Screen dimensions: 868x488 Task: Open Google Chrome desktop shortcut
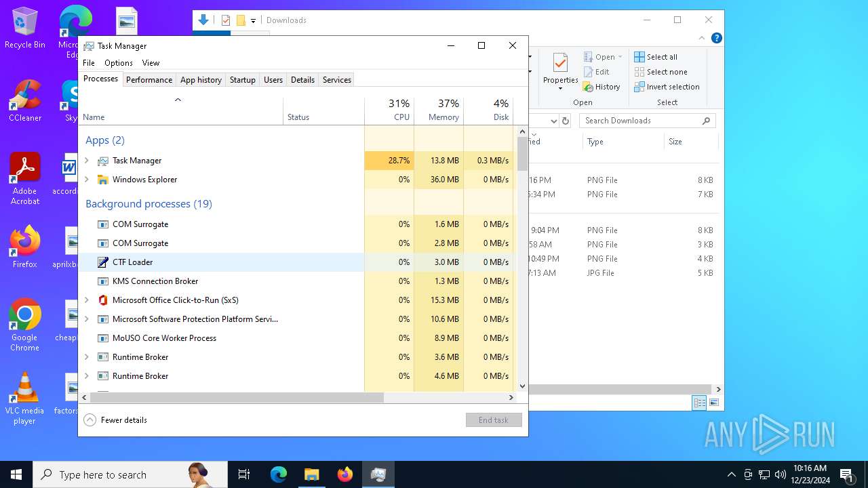(x=25, y=325)
